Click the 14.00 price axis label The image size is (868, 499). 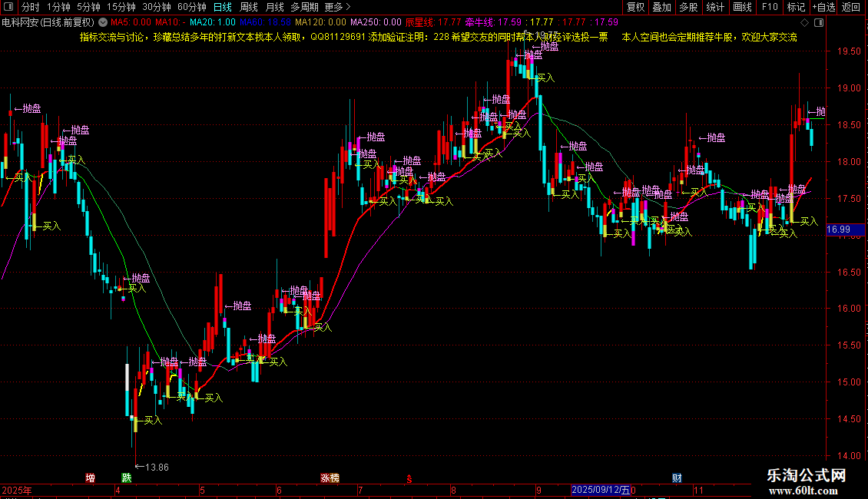pos(849,456)
